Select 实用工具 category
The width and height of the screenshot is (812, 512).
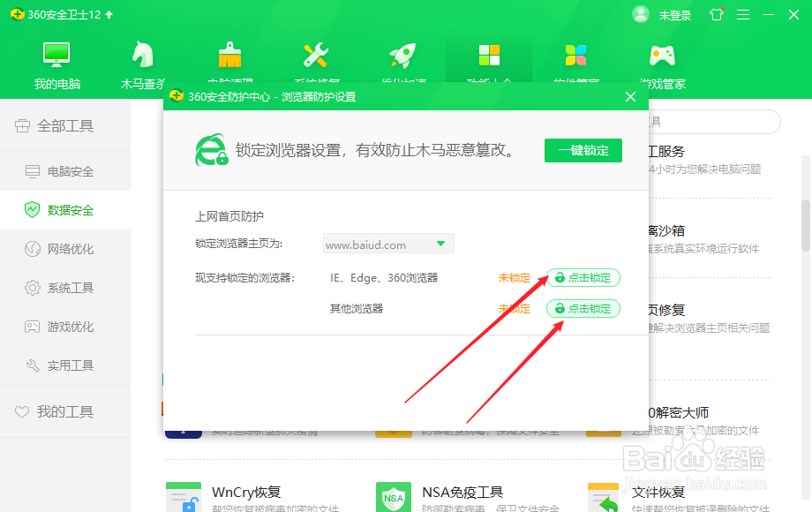click(x=65, y=365)
